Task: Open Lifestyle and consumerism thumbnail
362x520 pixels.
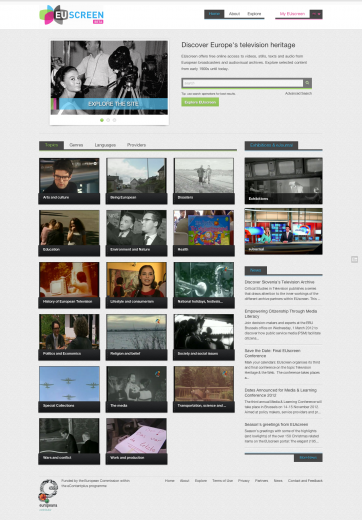Action: [x=136, y=285]
